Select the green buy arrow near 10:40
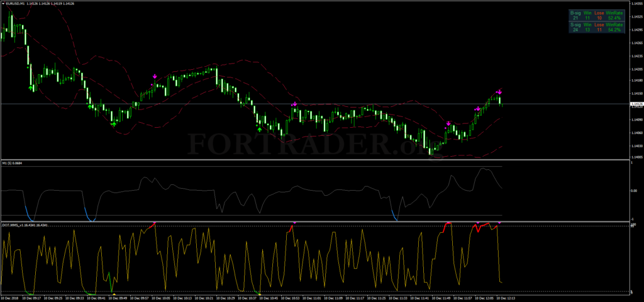 point(260,128)
